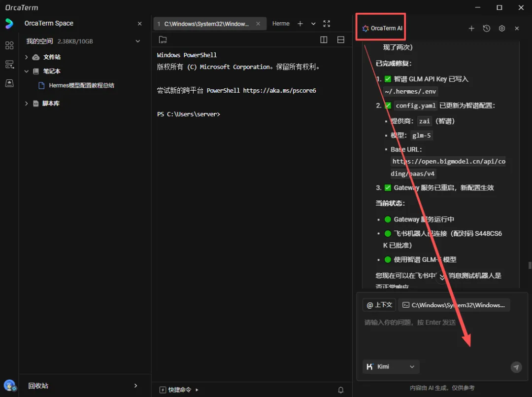Close the C:\Windows\System32 terminal tab
Screen dimensions: 532x397
click(x=258, y=24)
